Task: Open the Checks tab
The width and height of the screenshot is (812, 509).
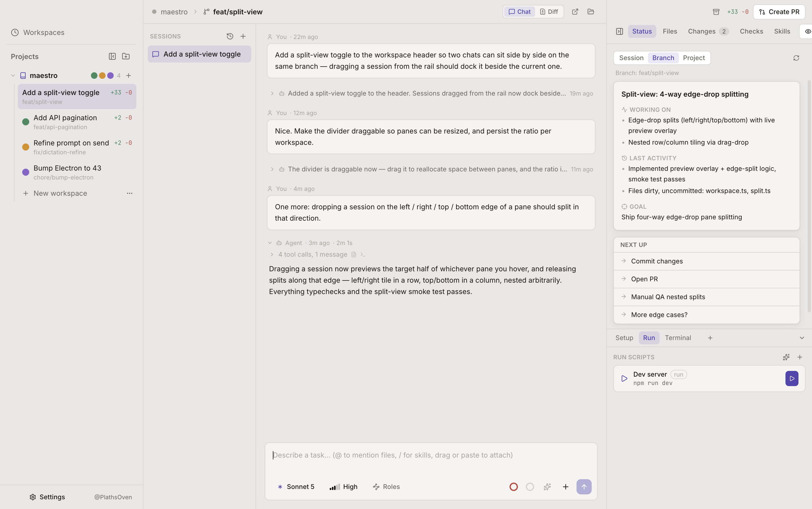Action: pos(751,31)
